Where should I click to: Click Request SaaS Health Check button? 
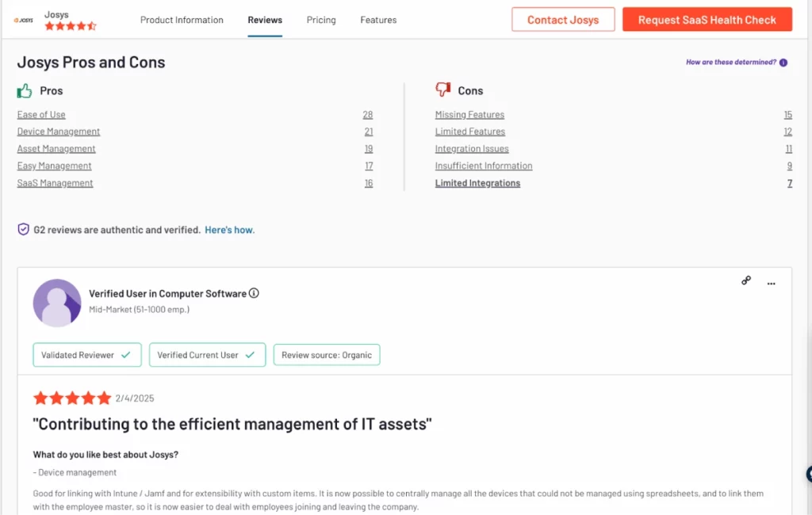point(707,20)
